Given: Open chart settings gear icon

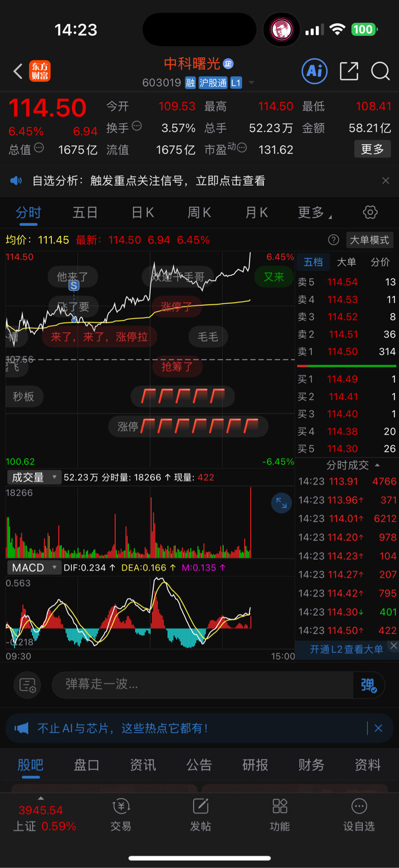Looking at the screenshot, I should 370,212.
